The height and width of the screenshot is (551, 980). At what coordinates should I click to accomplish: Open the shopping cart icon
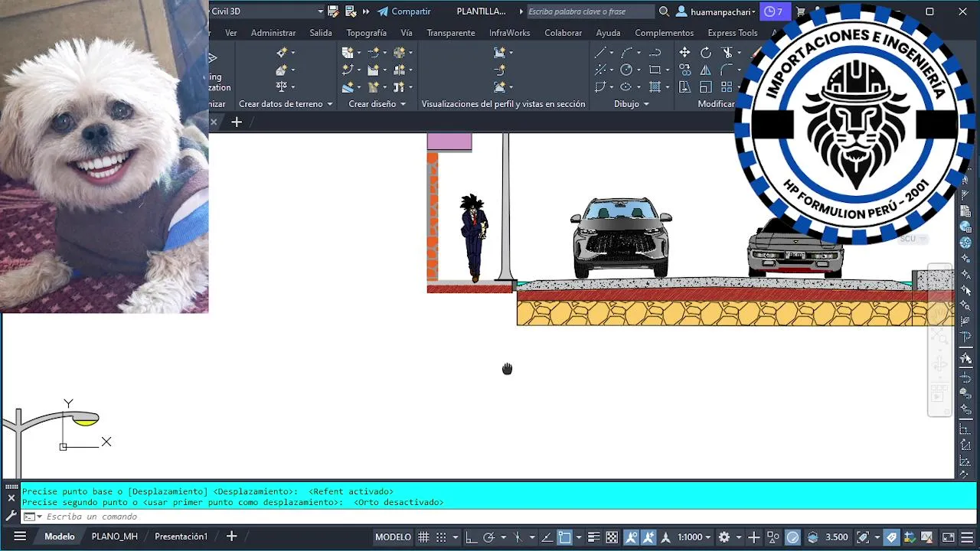[x=800, y=11]
